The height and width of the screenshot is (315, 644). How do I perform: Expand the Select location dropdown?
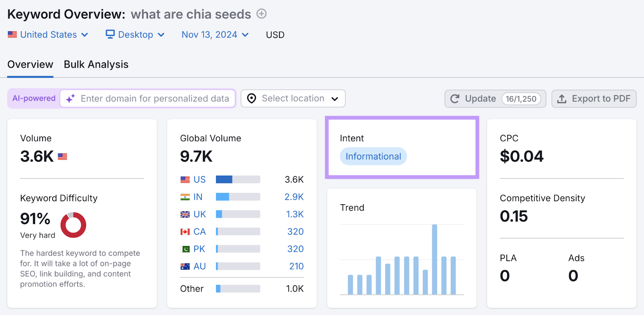point(335,98)
